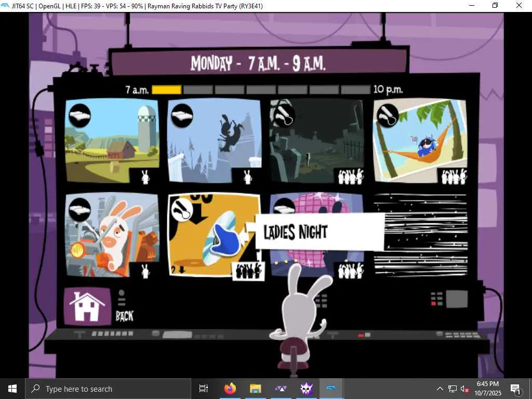Launch Firefox from the taskbar
Viewport: 532px width, 399px height.
(x=230, y=389)
